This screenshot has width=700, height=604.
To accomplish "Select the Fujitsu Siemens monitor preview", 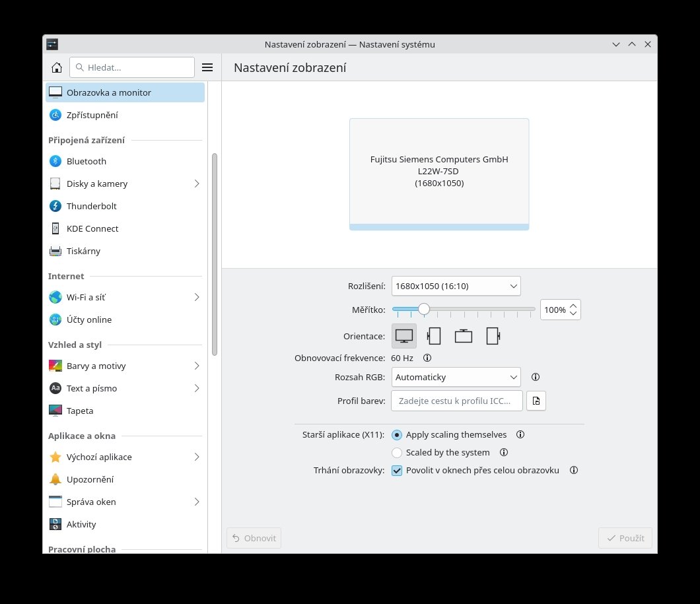I will (439, 174).
